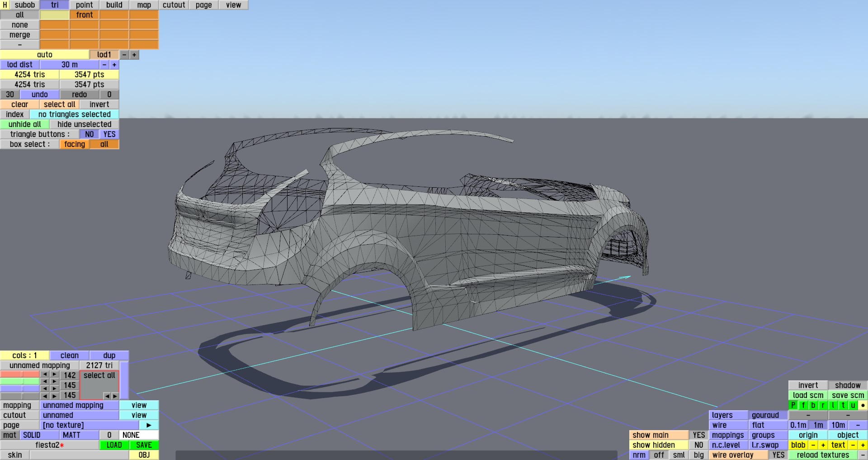Switch to the build tab
This screenshot has height=460, width=868.
pyautogui.click(x=114, y=5)
